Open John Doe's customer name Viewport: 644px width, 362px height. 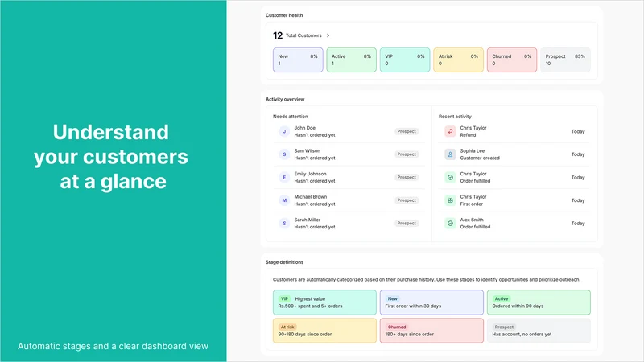(x=305, y=128)
